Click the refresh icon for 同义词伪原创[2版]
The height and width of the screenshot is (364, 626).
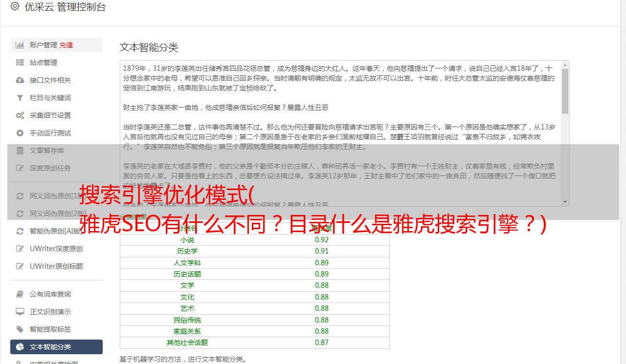(x=20, y=214)
